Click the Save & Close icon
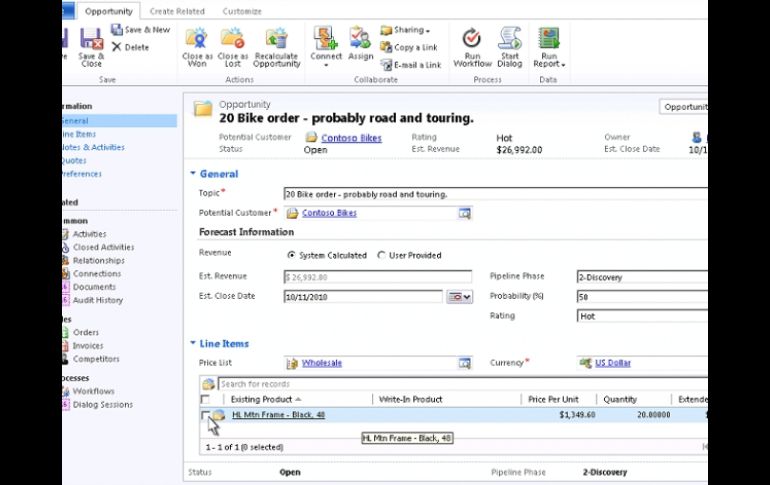The height and width of the screenshot is (485, 770). (91, 40)
